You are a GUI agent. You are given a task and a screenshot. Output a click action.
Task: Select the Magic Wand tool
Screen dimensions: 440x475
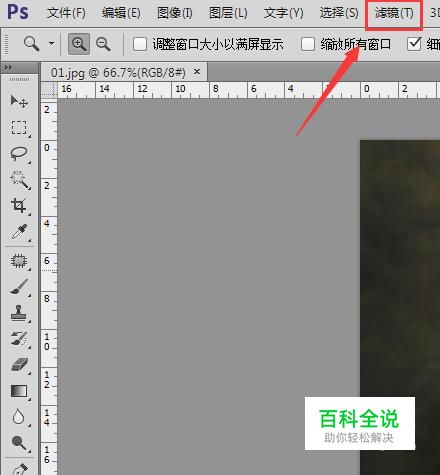[x=19, y=180]
